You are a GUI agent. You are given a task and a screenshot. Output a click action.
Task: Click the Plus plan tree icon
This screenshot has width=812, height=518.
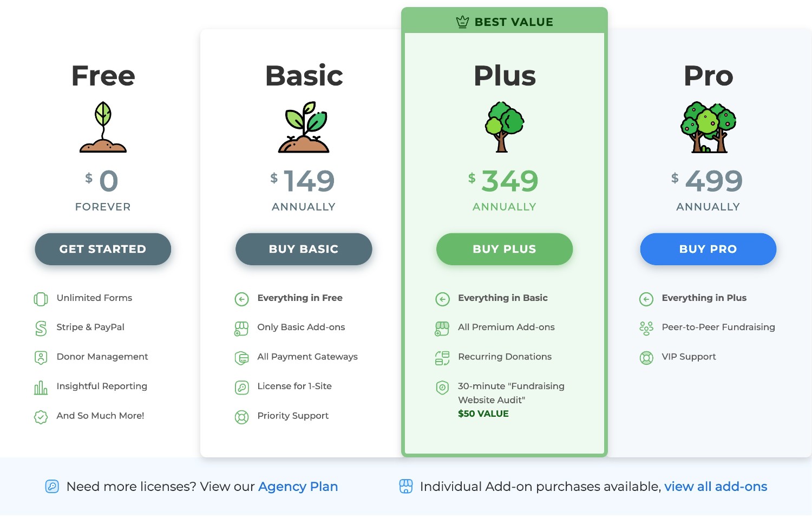point(505,127)
